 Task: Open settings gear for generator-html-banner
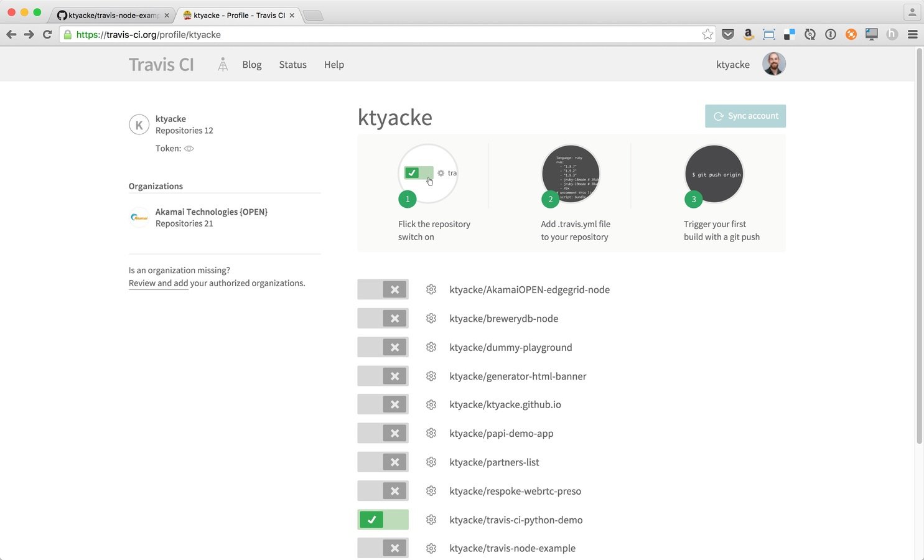coord(431,376)
